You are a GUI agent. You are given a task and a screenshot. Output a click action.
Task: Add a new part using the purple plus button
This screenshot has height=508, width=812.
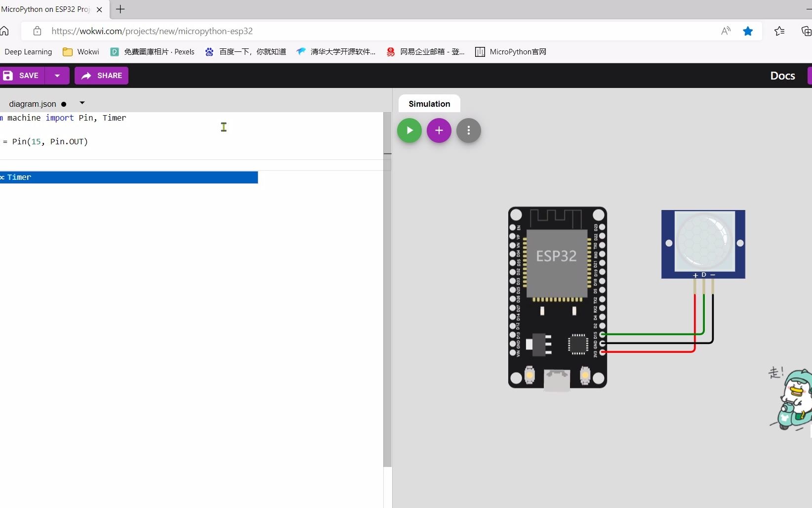coord(439,130)
